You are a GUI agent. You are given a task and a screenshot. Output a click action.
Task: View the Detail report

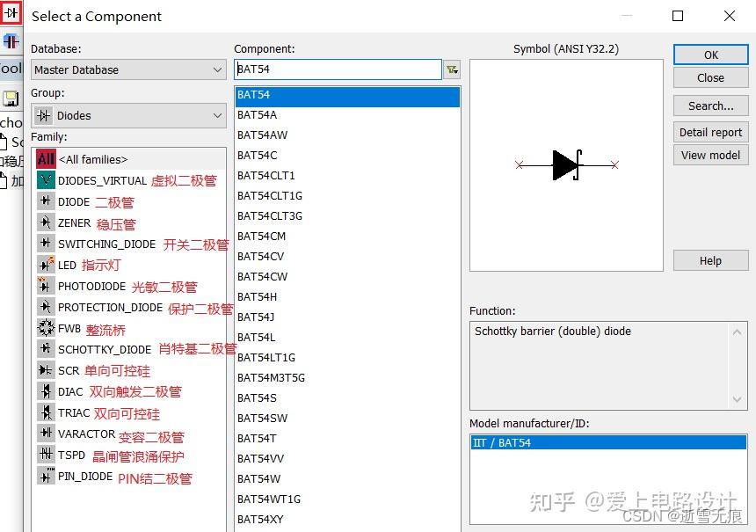[710, 132]
